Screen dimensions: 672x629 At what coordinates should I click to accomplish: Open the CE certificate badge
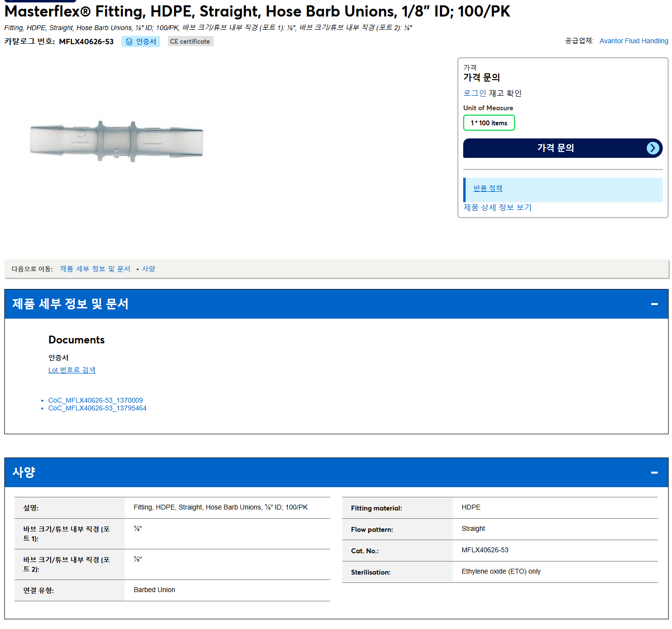pos(190,41)
